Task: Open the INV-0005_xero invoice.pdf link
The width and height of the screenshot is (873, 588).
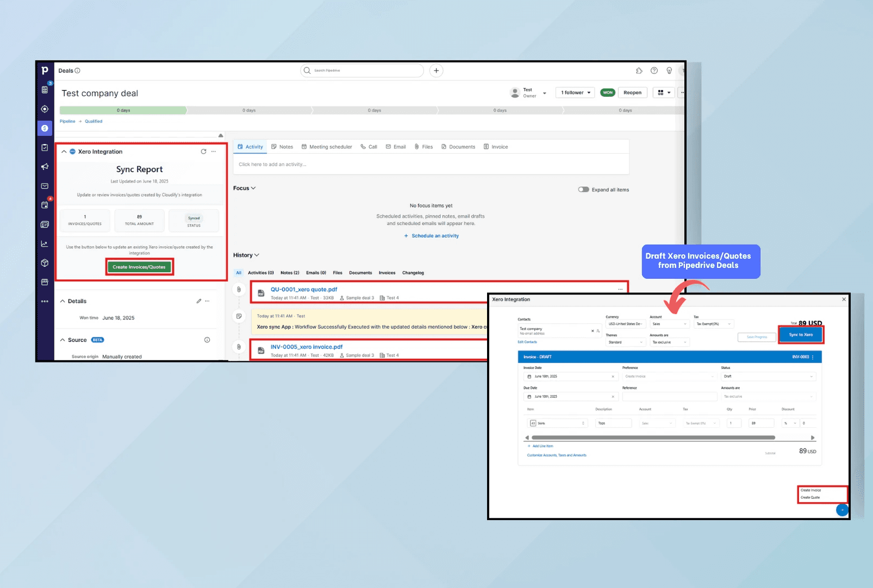Action: (307, 347)
